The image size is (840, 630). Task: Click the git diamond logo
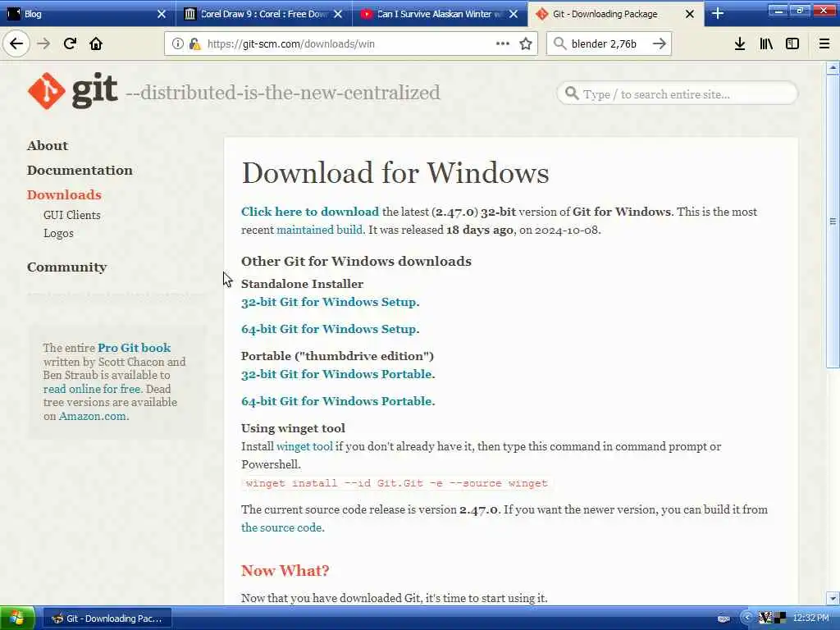click(x=47, y=90)
